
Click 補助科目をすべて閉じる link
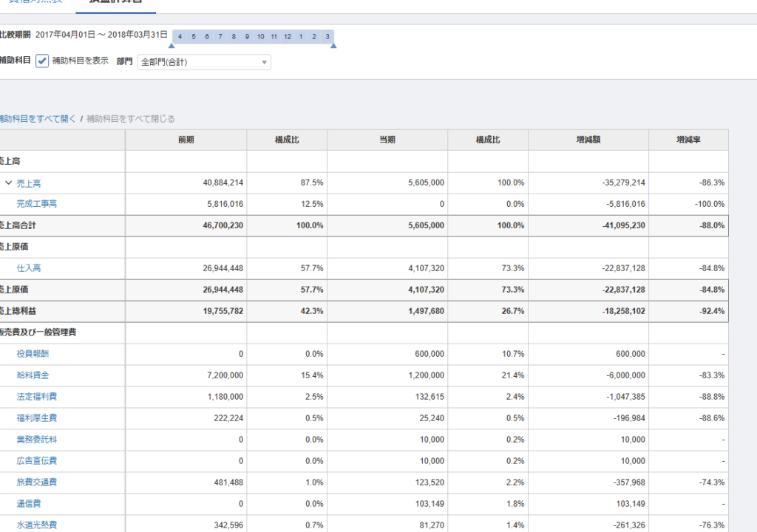131,118
